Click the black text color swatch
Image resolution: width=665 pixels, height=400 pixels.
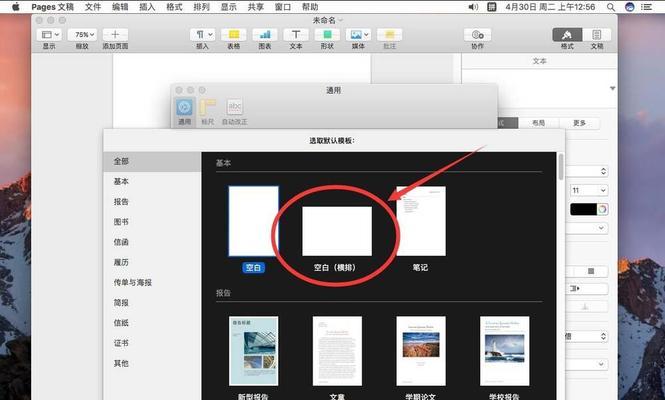tap(583, 209)
